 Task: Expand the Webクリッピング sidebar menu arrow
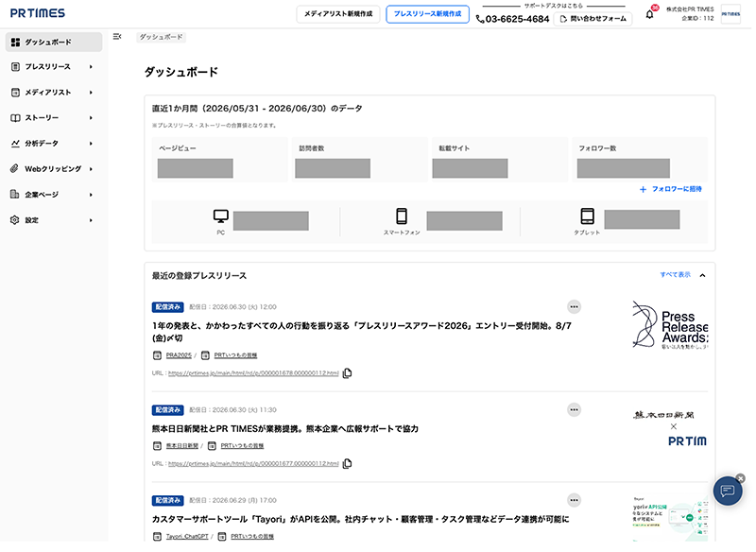click(91, 169)
